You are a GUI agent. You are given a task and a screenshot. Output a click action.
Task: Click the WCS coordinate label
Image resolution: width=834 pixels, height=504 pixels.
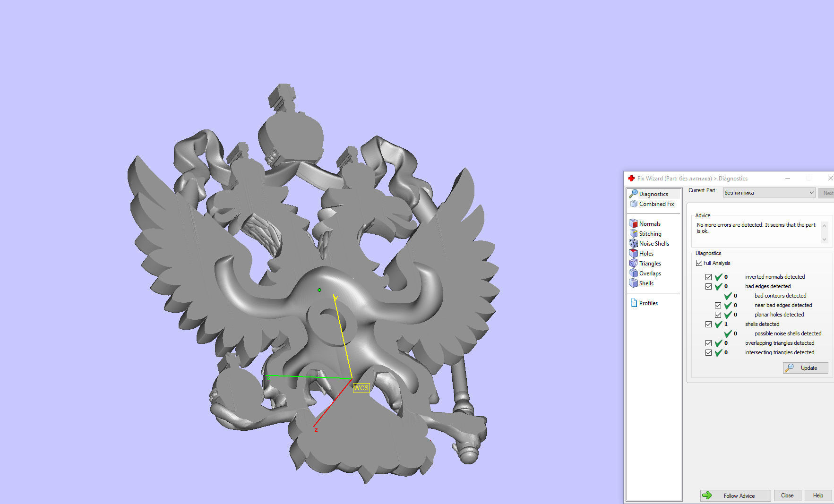point(361,388)
